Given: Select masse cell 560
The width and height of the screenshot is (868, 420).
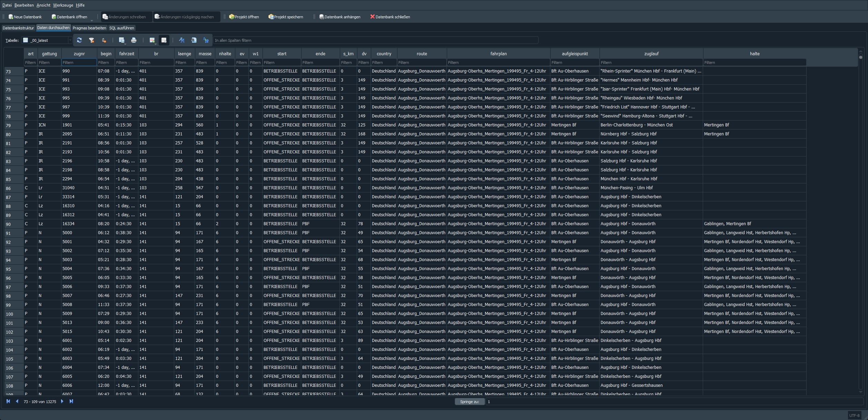Looking at the screenshot, I should click(x=205, y=125).
